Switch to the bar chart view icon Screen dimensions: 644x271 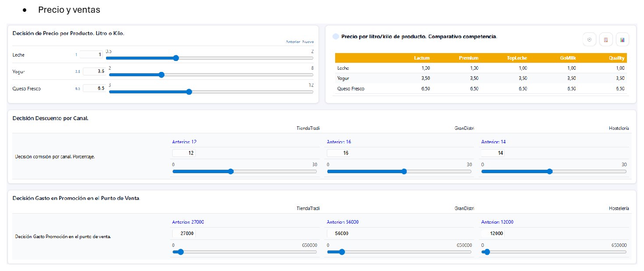[623, 39]
